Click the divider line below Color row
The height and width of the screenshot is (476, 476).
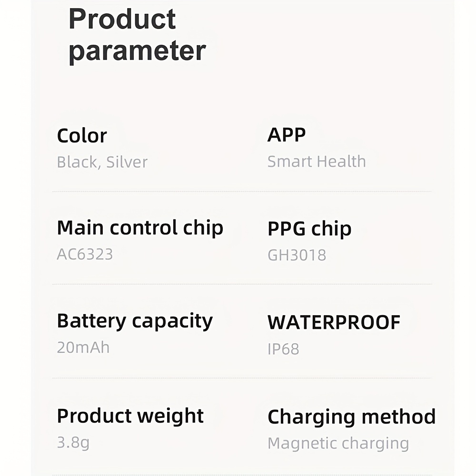click(242, 191)
